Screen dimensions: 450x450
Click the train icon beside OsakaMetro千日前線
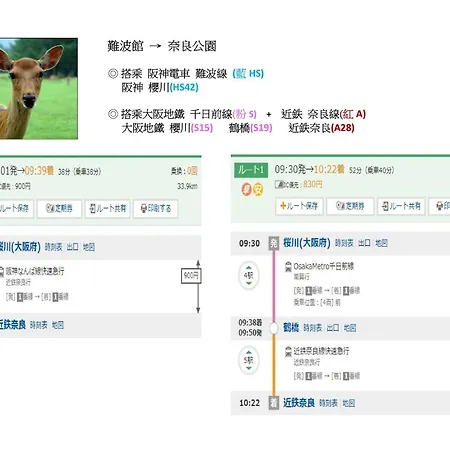point(288,267)
